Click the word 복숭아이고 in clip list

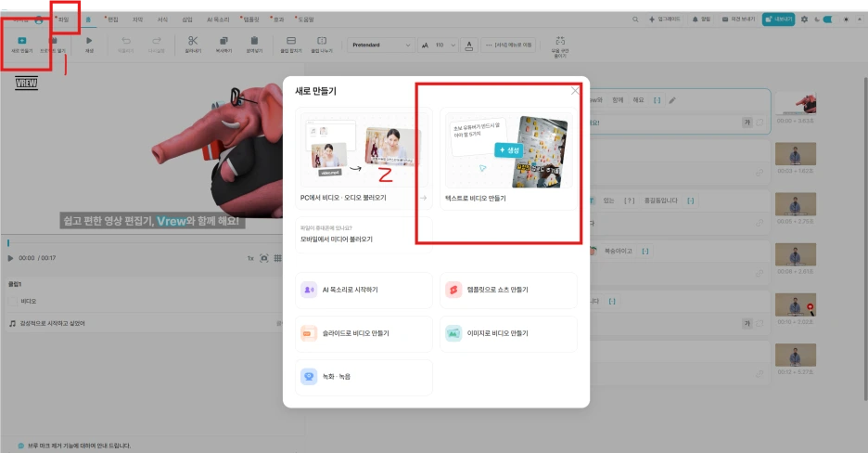coord(618,251)
